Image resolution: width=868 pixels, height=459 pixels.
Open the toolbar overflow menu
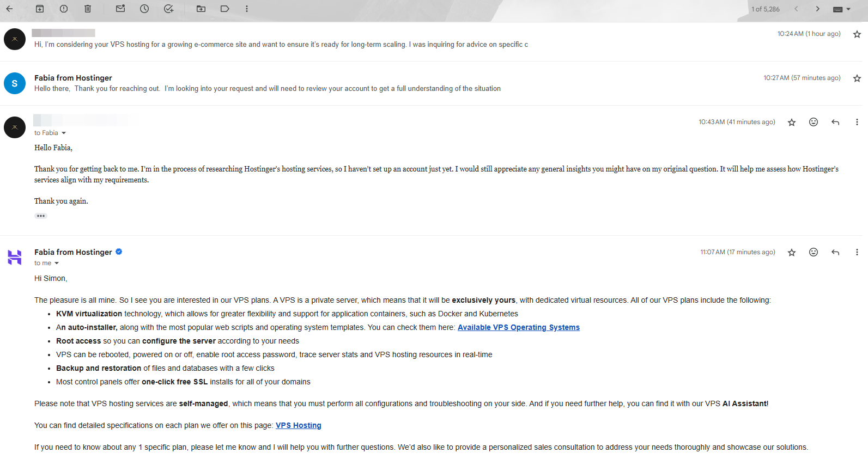click(247, 9)
